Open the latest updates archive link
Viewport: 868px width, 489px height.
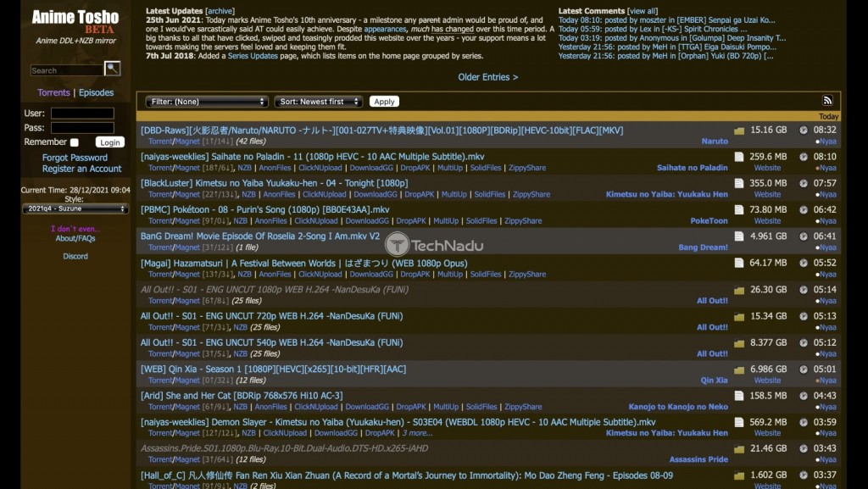(x=220, y=11)
